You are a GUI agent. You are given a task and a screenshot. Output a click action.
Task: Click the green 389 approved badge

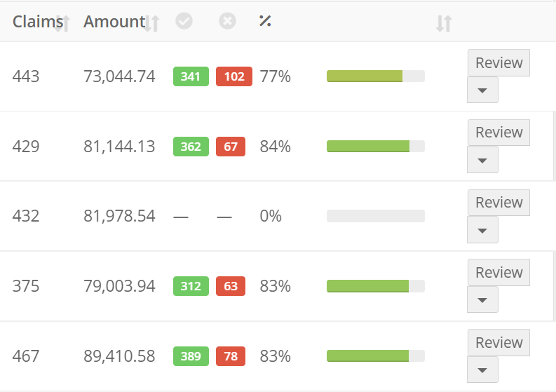(191, 356)
